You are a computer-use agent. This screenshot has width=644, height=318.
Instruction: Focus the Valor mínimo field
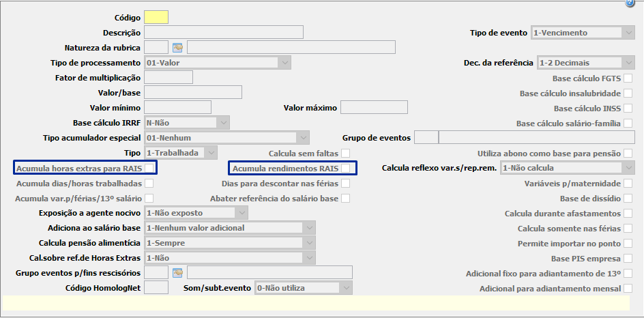coord(178,107)
